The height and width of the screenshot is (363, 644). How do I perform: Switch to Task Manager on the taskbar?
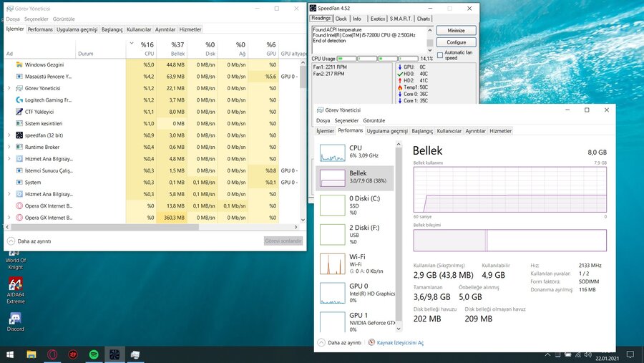pyautogui.click(x=135, y=354)
